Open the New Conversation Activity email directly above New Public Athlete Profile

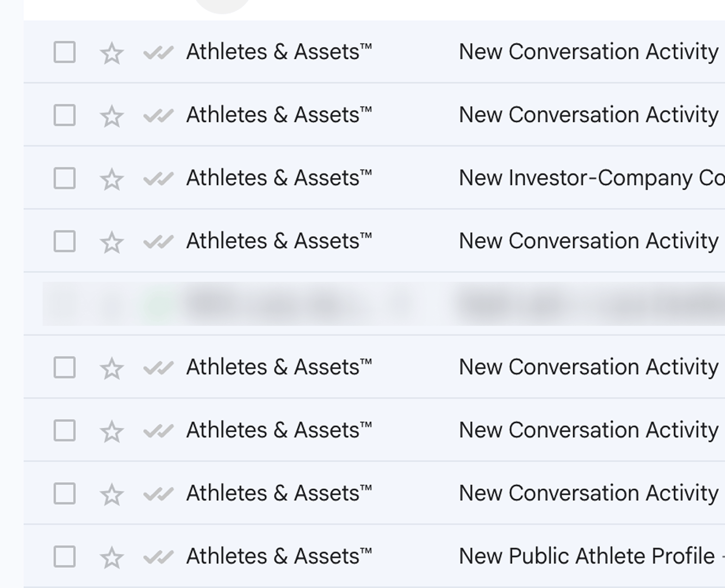[x=588, y=493]
